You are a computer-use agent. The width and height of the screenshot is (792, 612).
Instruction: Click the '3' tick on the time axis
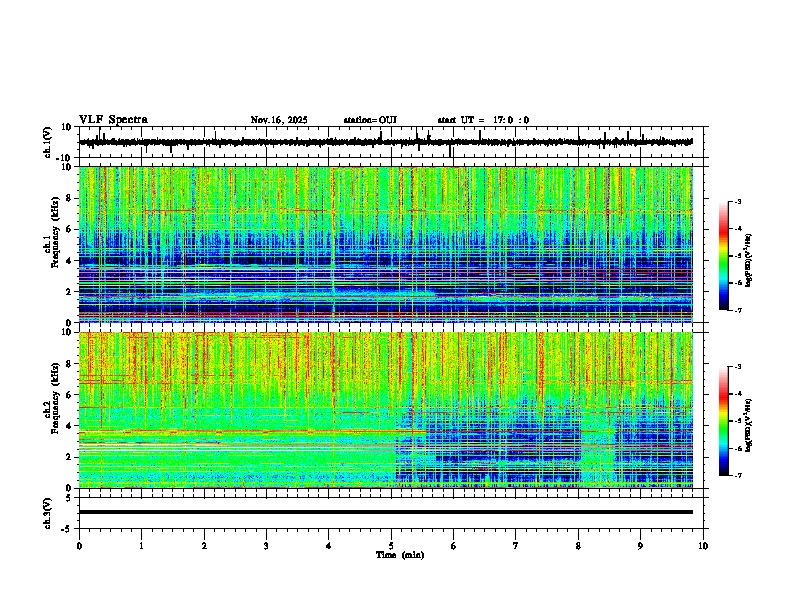pos(266,546)
